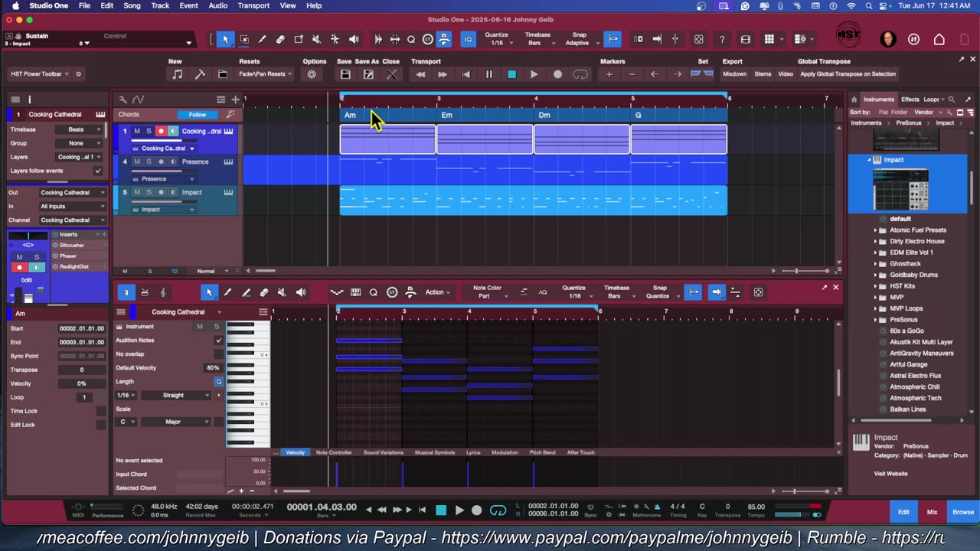
Task: Click the Save disk icon in Power Toolbar
Action: pos(345,74)
